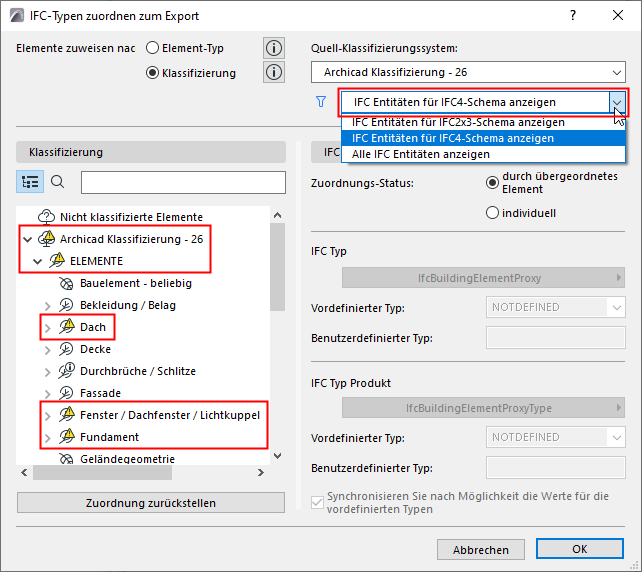Click the ELEMENTE warning icon

57,260
